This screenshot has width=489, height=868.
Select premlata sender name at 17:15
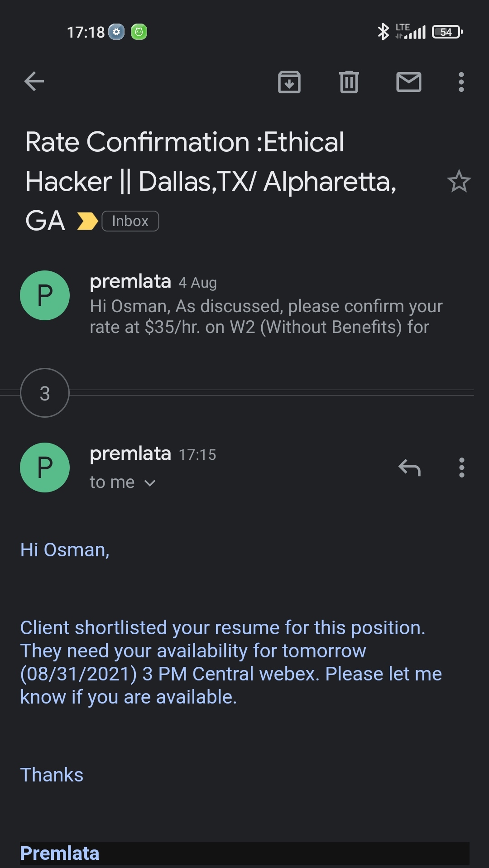pyautogui.click(x=130, y=453)
